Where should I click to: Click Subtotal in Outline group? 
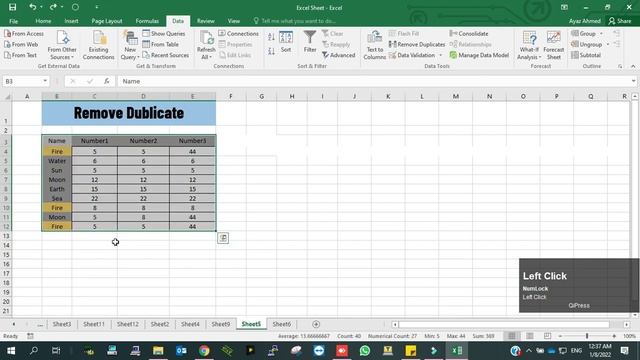pos(586,55)
